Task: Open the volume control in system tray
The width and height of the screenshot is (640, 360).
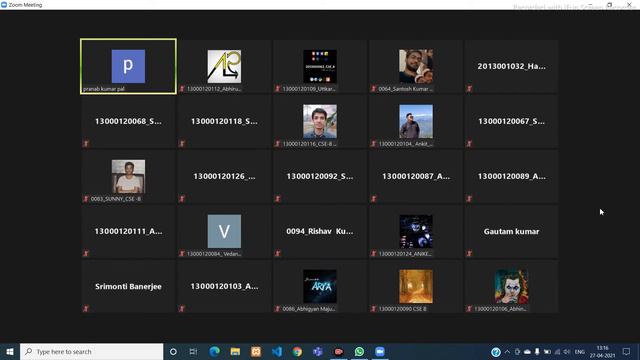Action: click(567, 352)
